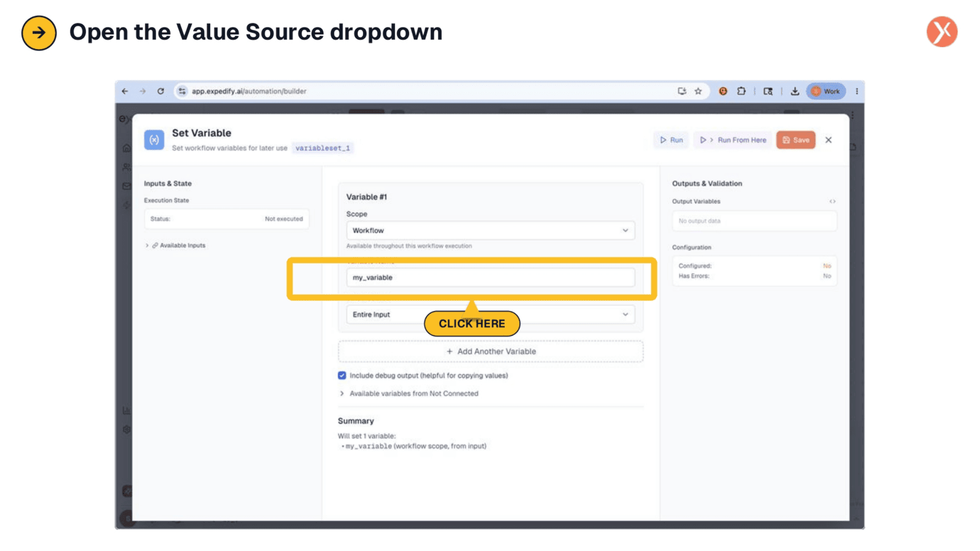Click my_variable summary line text
Screen dimensions: 980x551
[x=415, y=446]
